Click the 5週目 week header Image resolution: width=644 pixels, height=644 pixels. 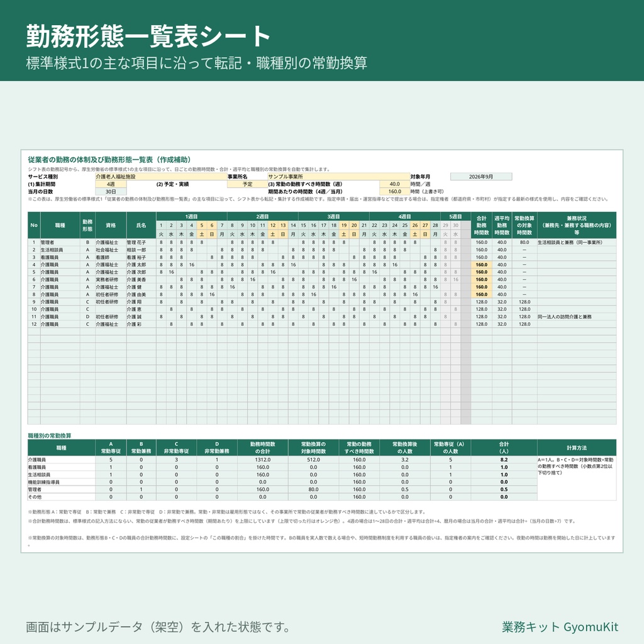[x=455, y=216]
